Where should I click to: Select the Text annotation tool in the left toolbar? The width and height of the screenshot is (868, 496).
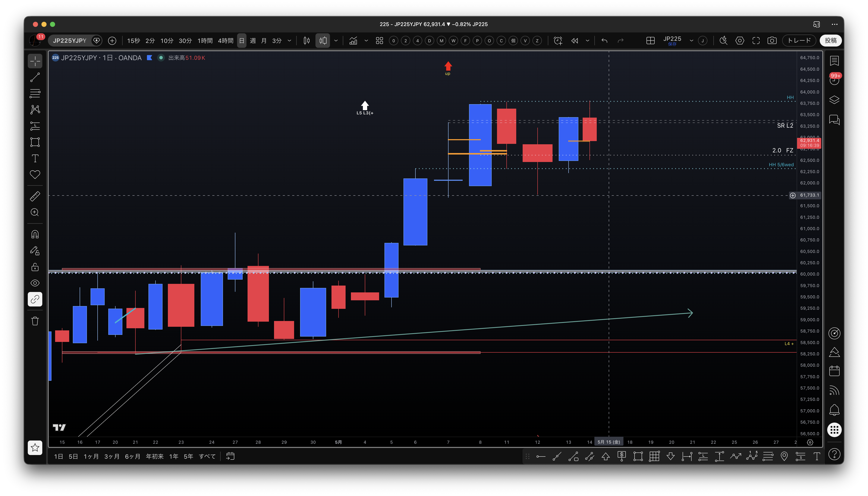pyautogui.click(x=35, y=158)
